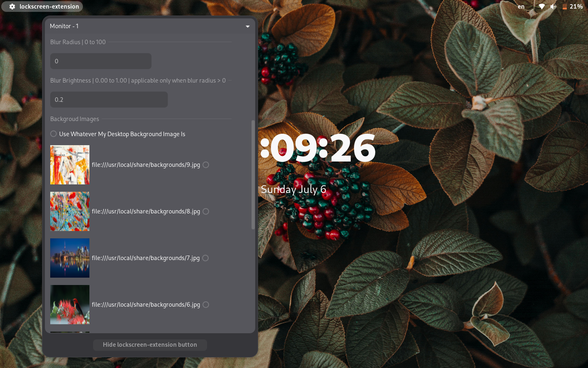Click the 6.jpg bird and flowers thumbnail
The height and width of the screenshot is (368, 588).
[70, 305]
